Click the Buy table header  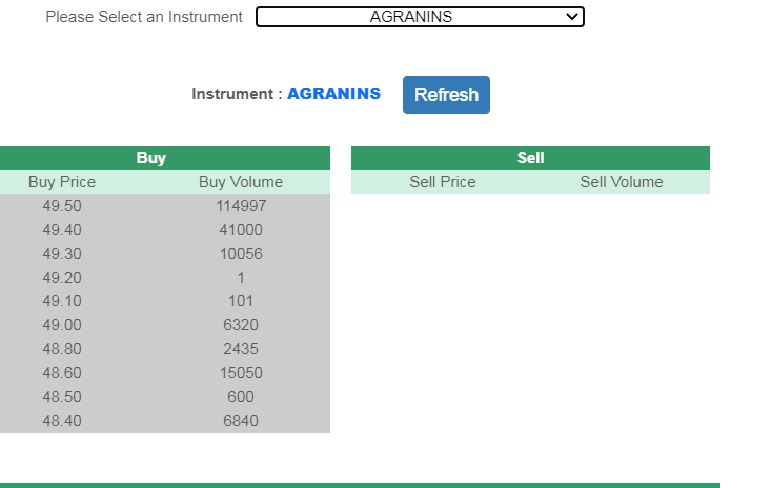(151, 158)
